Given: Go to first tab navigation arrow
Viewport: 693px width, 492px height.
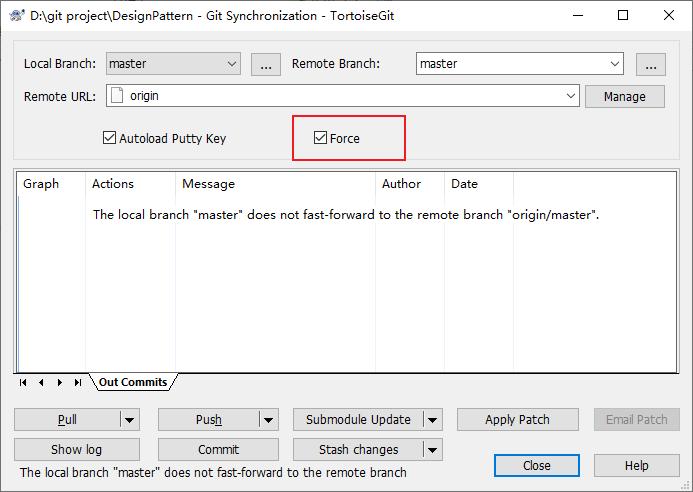Looking at the screenshot, I should [23, 382].
